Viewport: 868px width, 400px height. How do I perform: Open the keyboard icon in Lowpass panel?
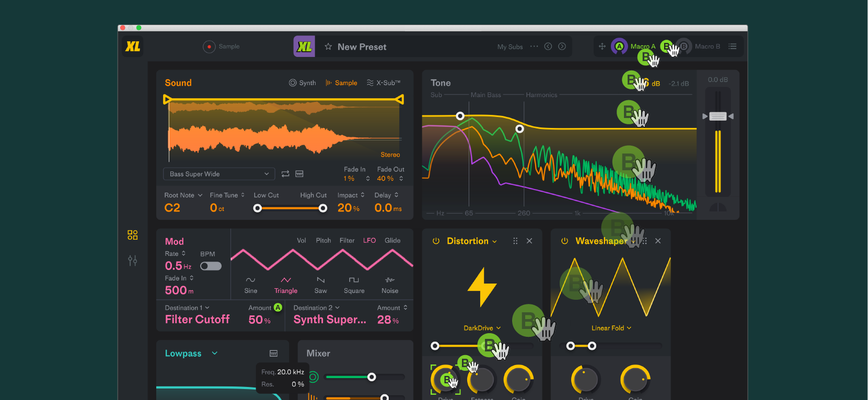273,354
